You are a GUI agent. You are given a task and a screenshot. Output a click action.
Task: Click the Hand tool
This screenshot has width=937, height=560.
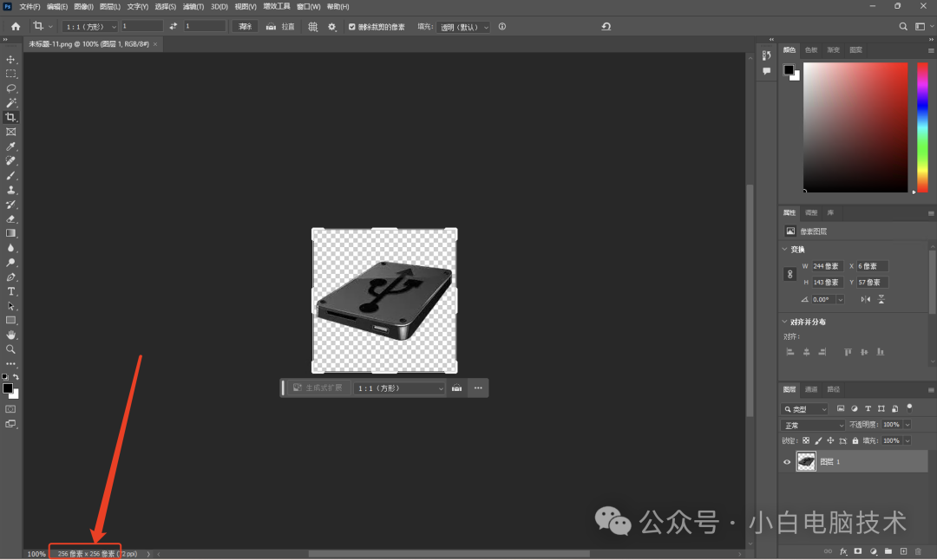[x=11, y=335]
